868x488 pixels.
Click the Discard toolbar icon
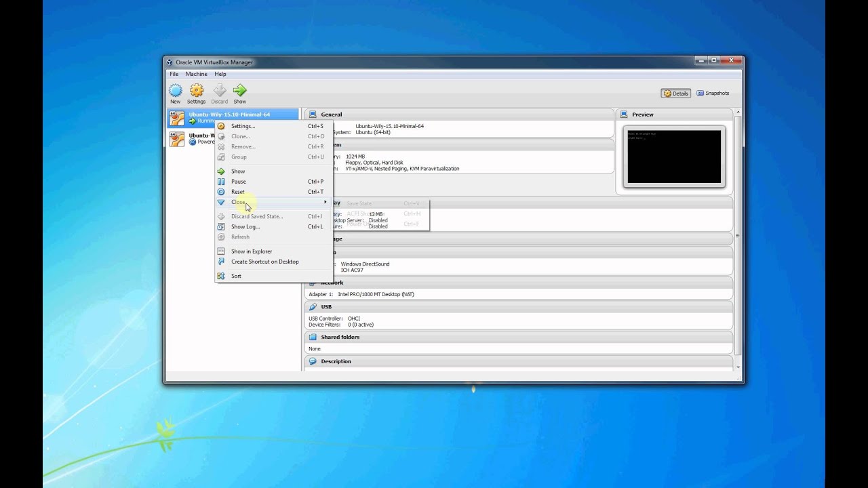point(219,91)
